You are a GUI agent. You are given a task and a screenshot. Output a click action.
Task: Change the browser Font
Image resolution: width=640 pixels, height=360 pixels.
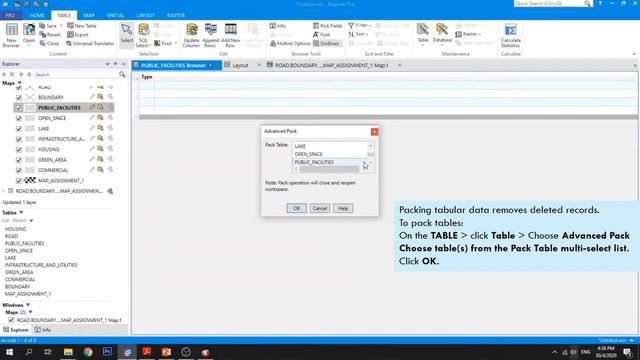321,35
